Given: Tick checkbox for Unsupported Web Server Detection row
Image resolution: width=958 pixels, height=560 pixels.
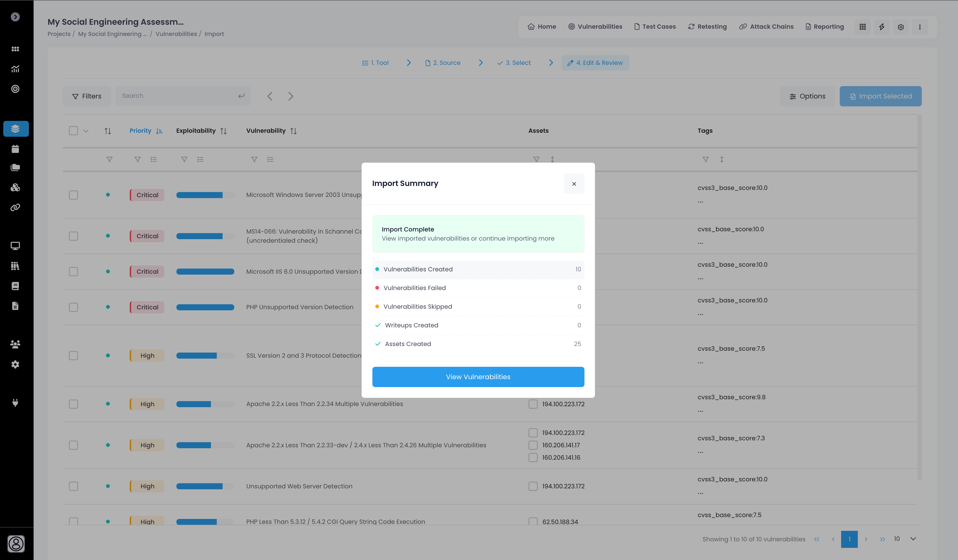Looking at the screenshot, I should click(x=73, y=486).
